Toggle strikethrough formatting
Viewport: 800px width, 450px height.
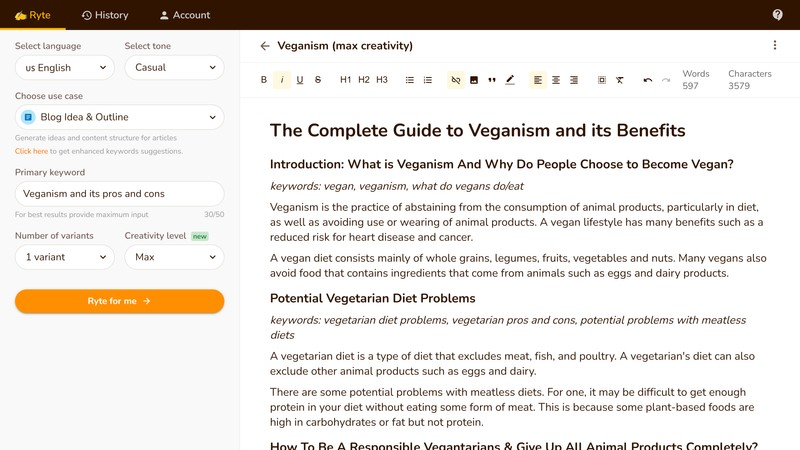click(x=318, y=80)
